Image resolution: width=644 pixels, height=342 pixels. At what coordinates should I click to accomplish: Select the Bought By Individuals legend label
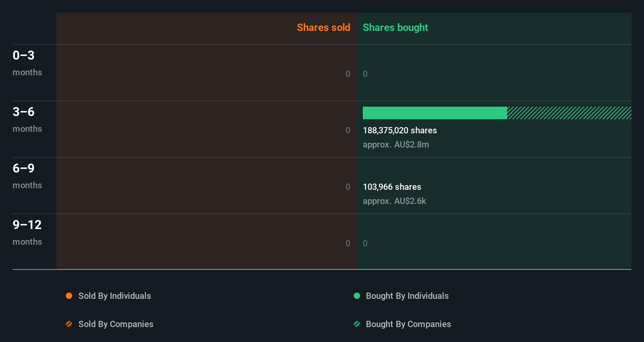click(407, 296)
